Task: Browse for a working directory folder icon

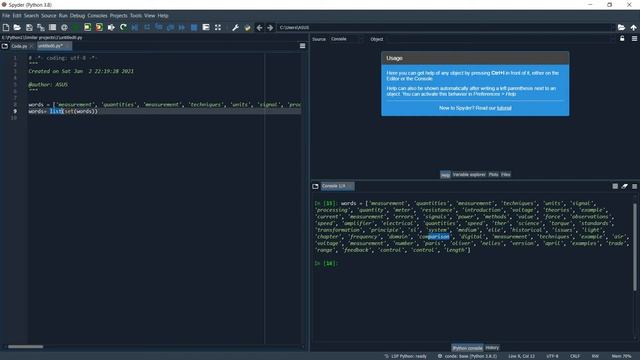Action: [x=621, y=27]
